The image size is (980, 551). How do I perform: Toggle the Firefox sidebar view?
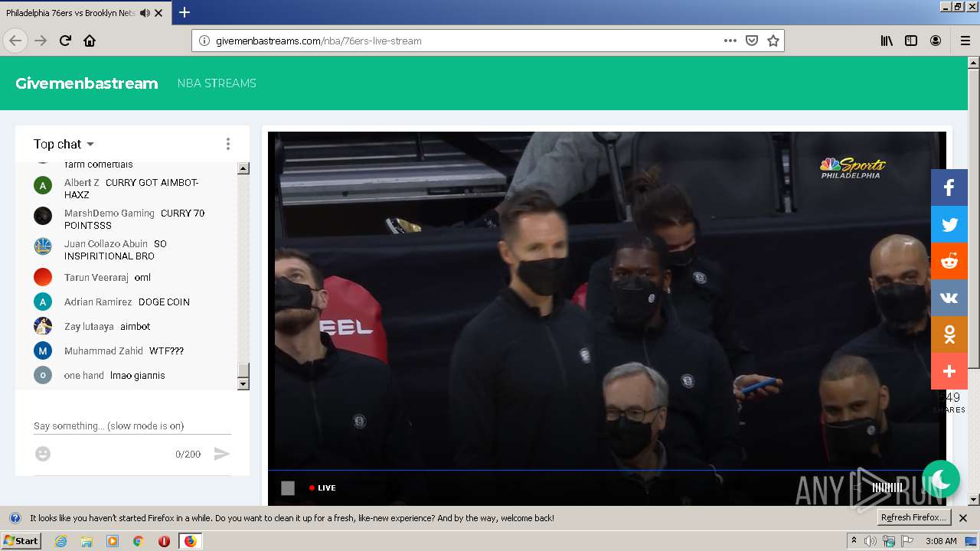click(911, 41)
